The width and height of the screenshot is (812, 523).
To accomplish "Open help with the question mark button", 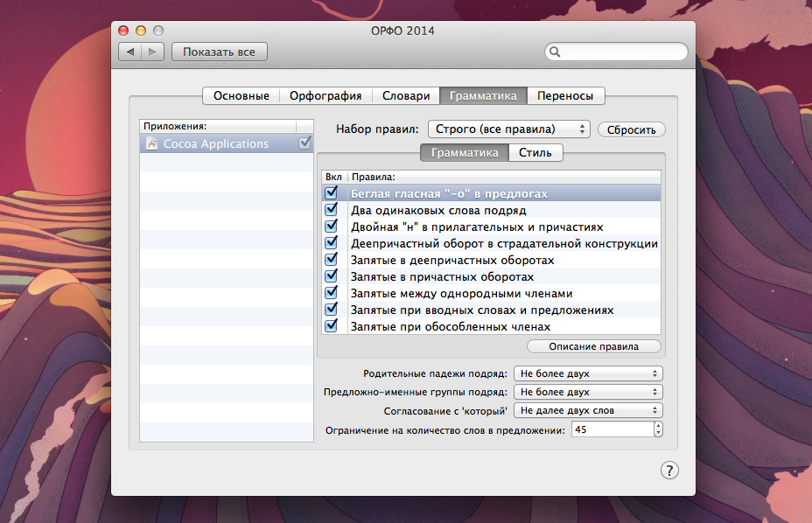I will (669, 471).
